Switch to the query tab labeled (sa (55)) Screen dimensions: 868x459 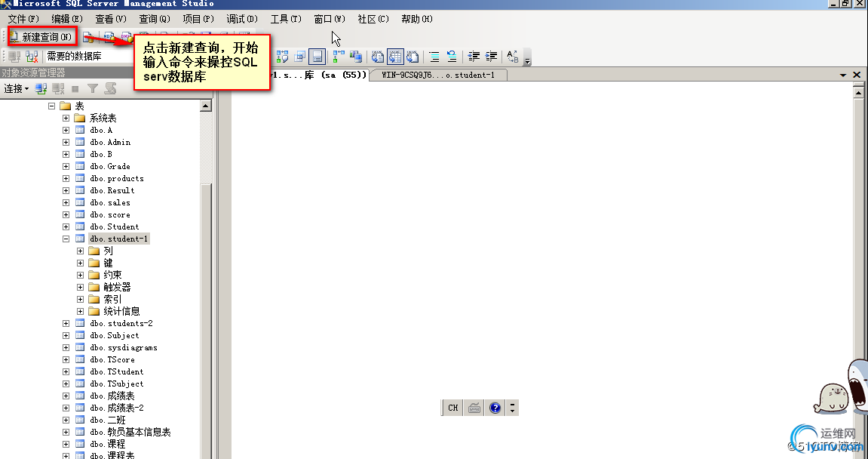pos(320,75)
